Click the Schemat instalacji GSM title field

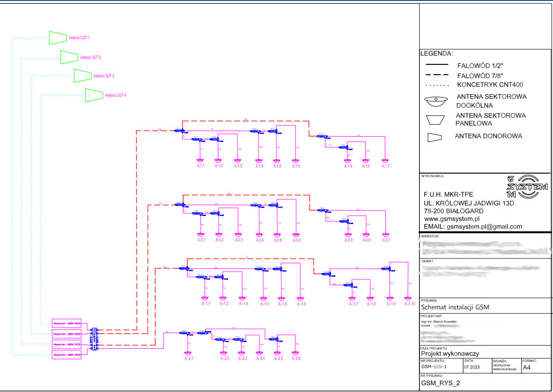454,308
